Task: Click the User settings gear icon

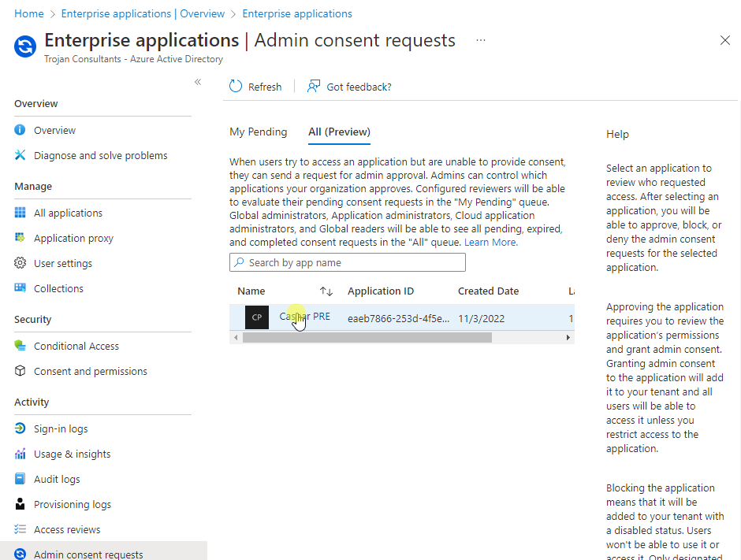Action: tap(20, 263)
